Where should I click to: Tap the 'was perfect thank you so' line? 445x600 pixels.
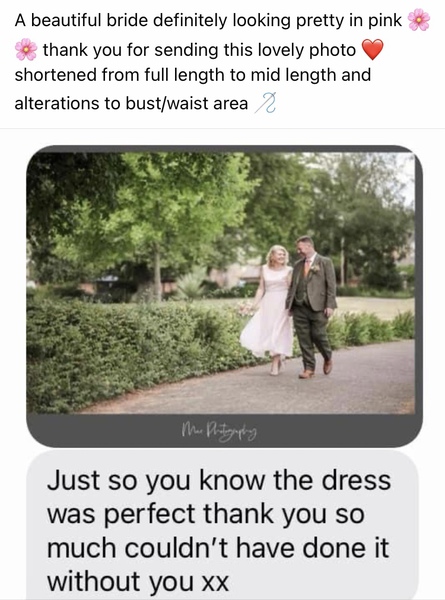(205, 514)
